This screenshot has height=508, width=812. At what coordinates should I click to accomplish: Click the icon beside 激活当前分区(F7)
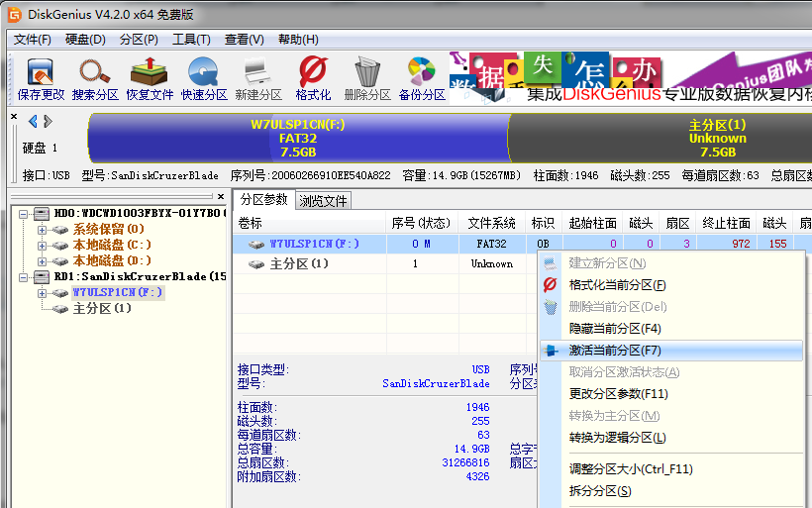pos(550,351)
